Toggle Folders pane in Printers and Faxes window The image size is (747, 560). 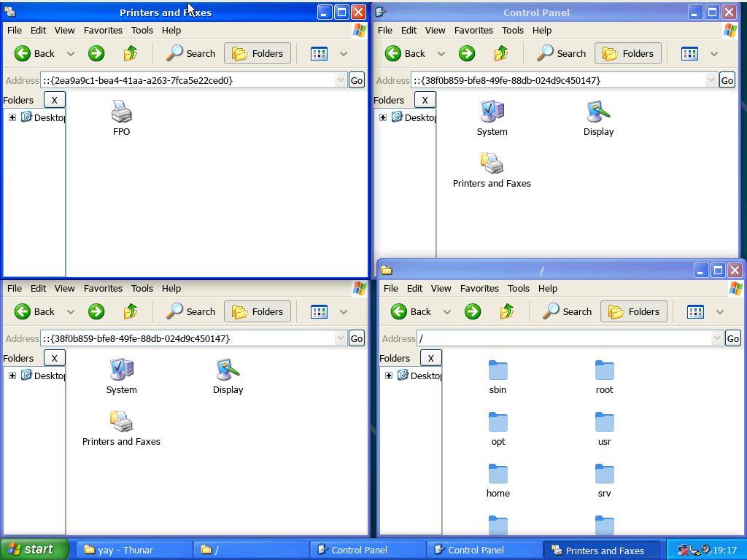[x=258, y=53]
